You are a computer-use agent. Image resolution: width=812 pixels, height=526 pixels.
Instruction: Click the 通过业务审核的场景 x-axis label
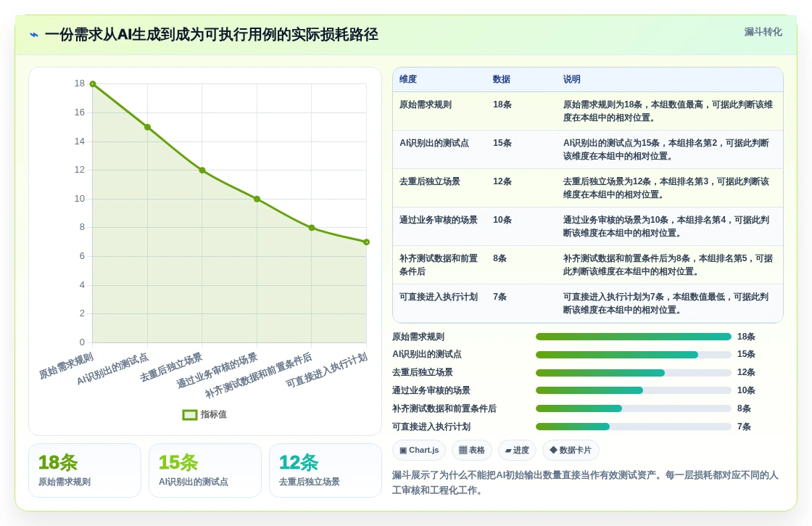(217, 370)
